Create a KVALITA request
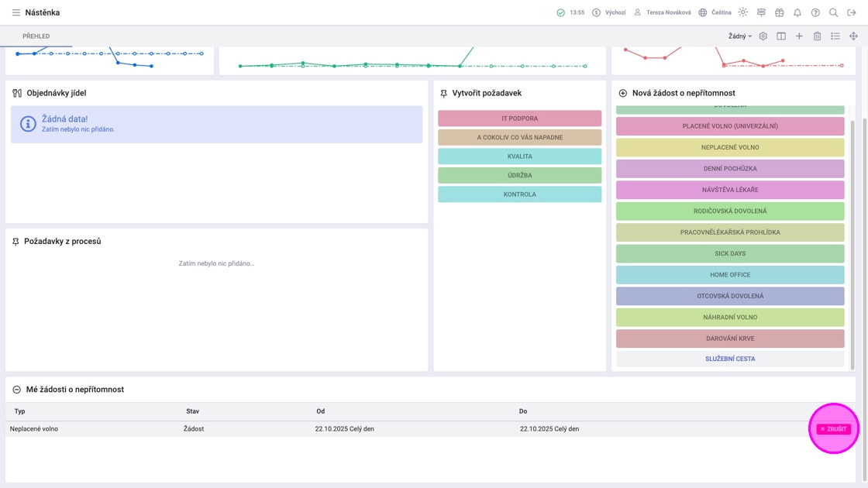 519,156
